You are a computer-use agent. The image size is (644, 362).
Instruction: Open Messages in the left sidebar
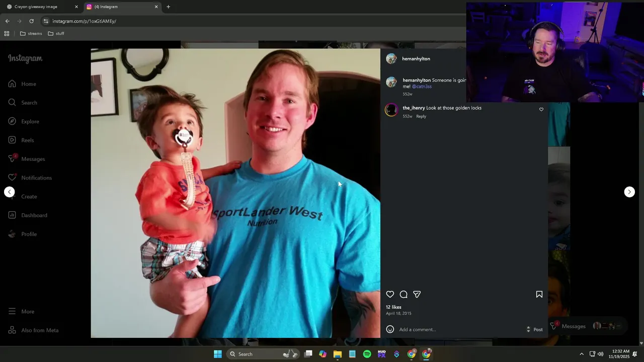pyautogui.click(x=27, y=159)
